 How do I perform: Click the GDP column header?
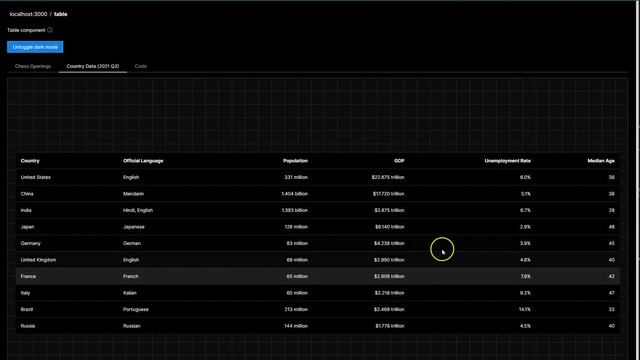399,161
